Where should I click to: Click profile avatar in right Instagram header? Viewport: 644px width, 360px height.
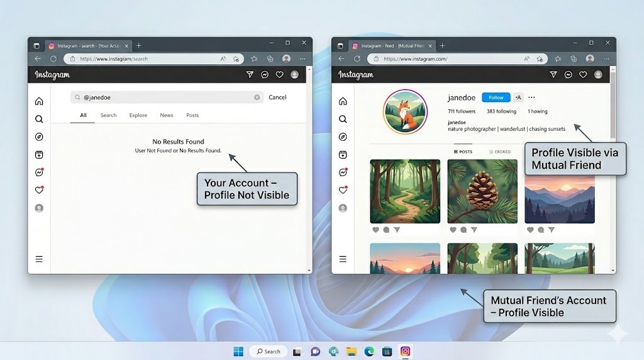click(x=599, y=74)
